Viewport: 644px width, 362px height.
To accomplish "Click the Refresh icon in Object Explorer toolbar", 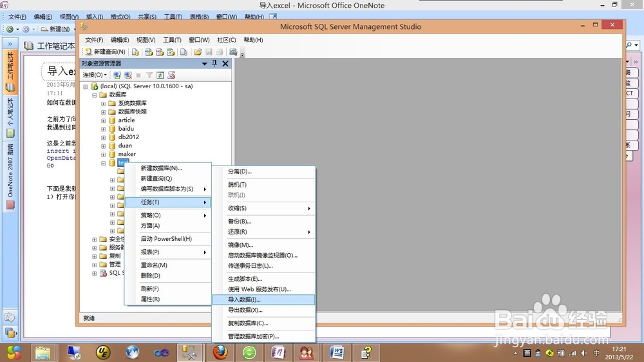I will 160,75.
